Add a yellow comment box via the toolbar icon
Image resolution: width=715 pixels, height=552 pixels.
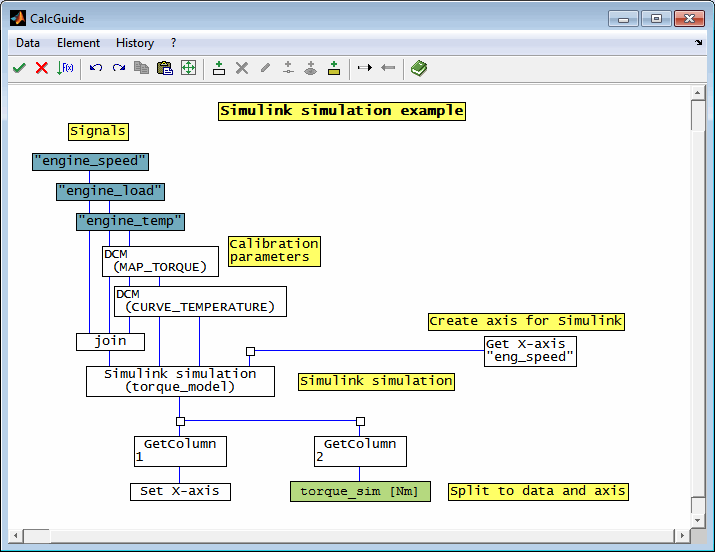click(334, 68)
